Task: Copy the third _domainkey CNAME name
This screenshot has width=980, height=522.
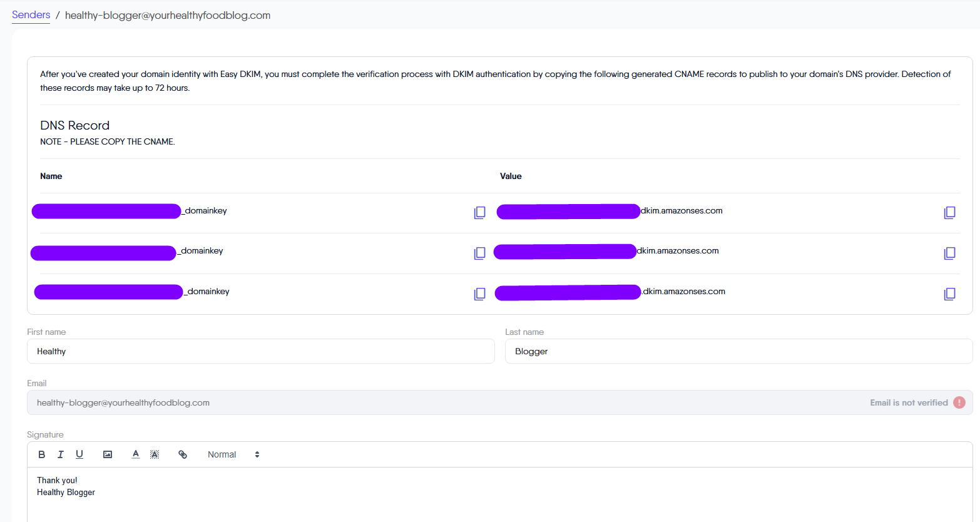Action: (x=479, y=294)
